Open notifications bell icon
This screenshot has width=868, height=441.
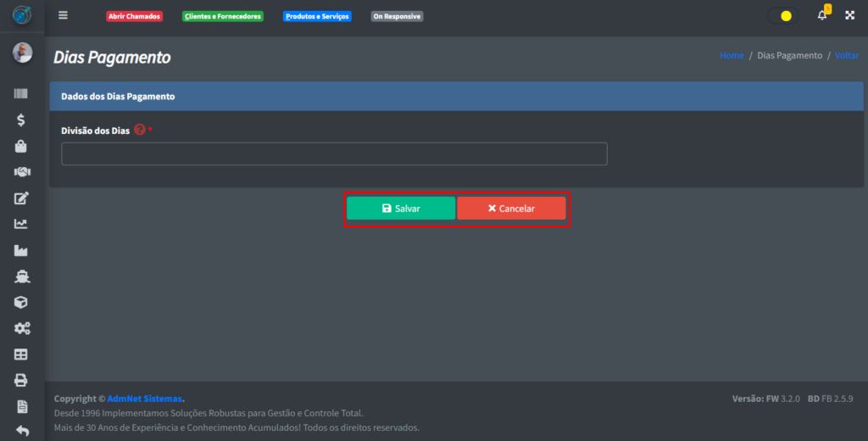(821, 15)
